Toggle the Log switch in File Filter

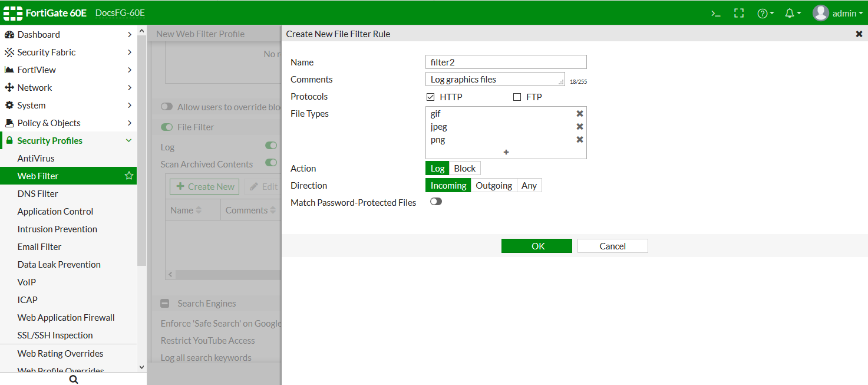click(x=271, y=146)
